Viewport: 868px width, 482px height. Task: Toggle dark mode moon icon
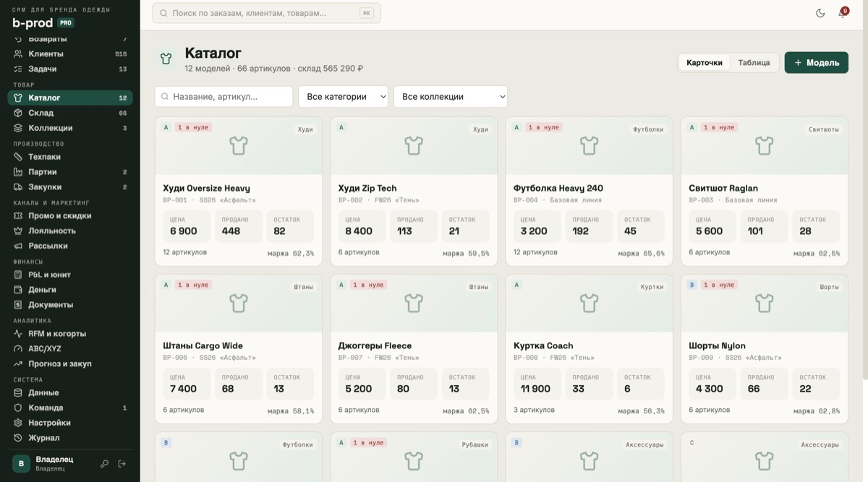820,13
